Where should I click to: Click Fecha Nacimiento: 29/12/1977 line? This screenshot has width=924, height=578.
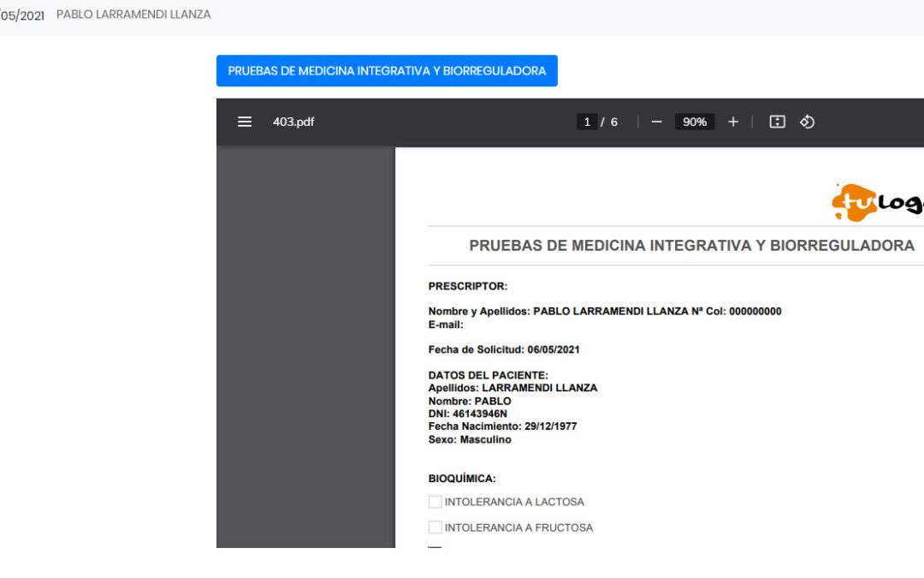point(503,426)
